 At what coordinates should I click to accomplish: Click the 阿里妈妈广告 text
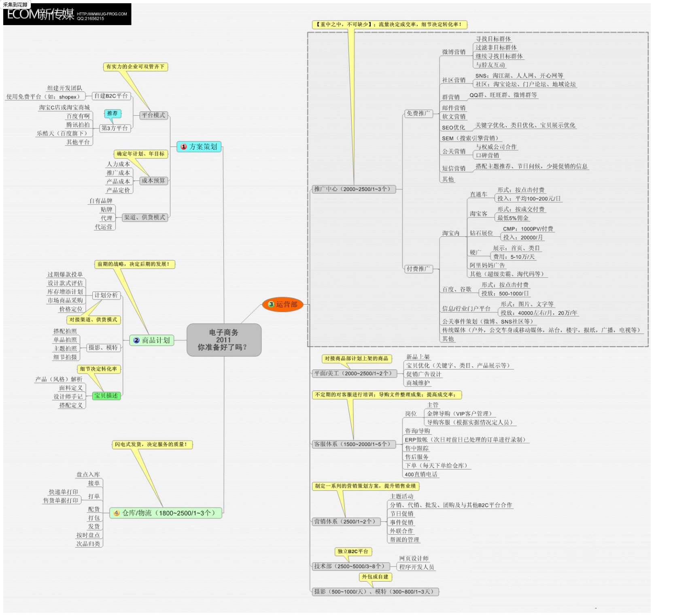487,266
